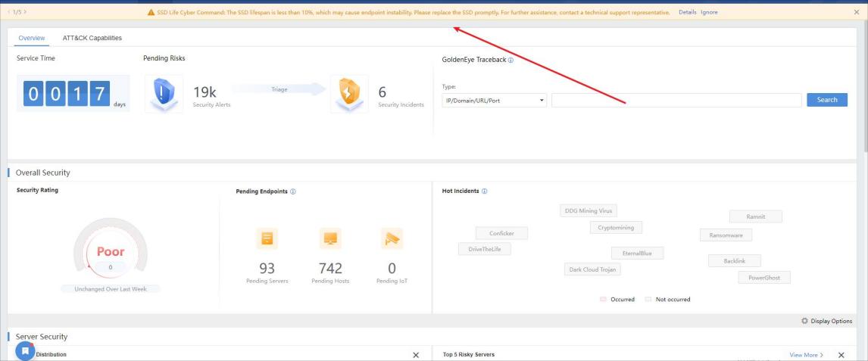
Task: Show info tooltip beside Pending Endpoints
Action: 293,191
